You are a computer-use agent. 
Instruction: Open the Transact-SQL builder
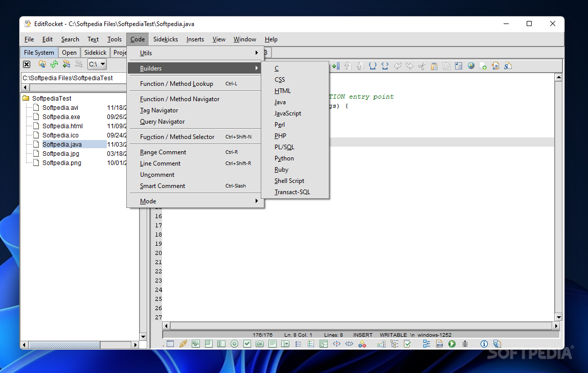295,192
